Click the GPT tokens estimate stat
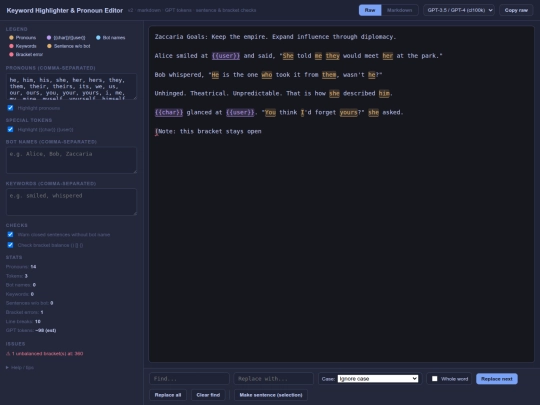 [31, 330]
